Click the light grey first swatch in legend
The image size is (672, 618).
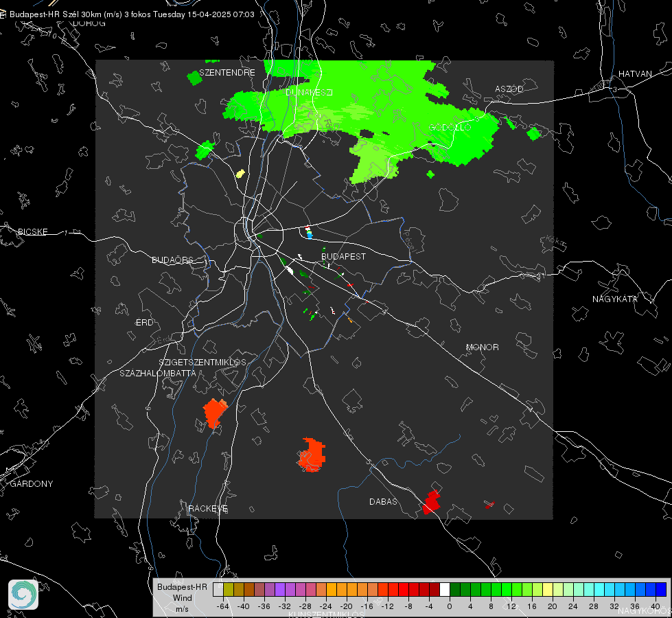click(x=218, y=590)
